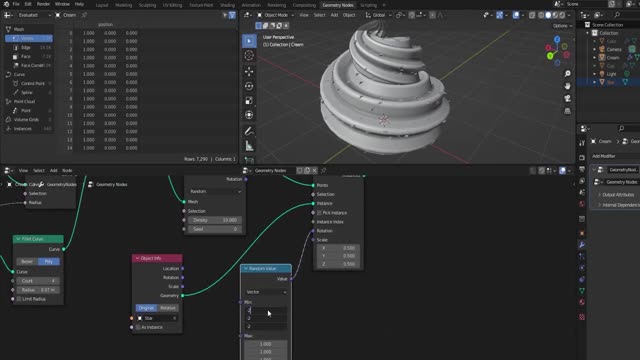Open the Object Mode dropdown
640x360 pixels.
[x=276, y=15]
